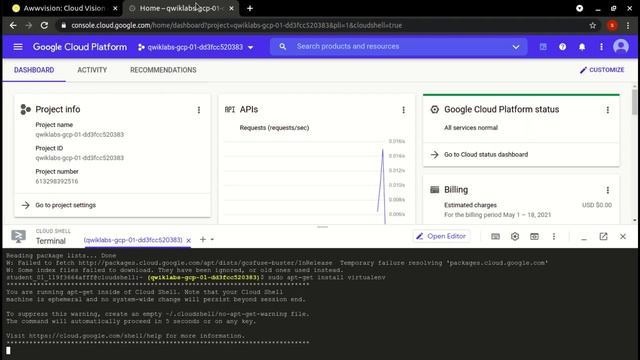Expand the search bar dropdown arrow
The width and height of the screenshot is (640, 360).
click(516, 47)
